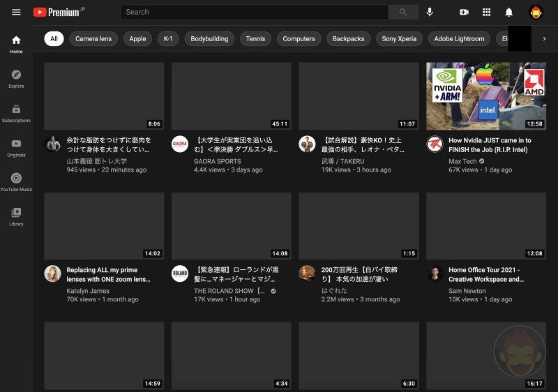Open the 12:08 video thumbnail
Viewport: 558px width, 392px height.
click(486, 226)
